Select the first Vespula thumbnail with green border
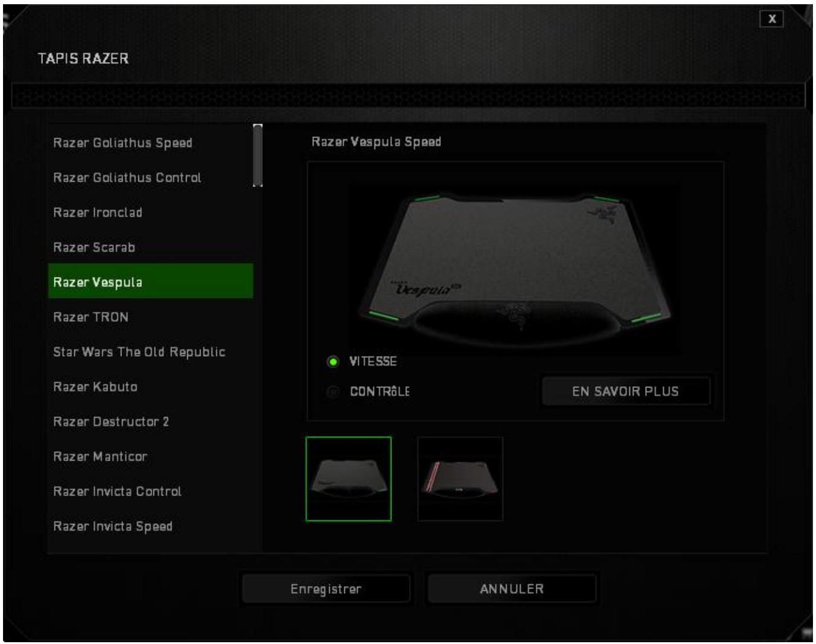Screen dimensions: 816x644 coord(349,479)
